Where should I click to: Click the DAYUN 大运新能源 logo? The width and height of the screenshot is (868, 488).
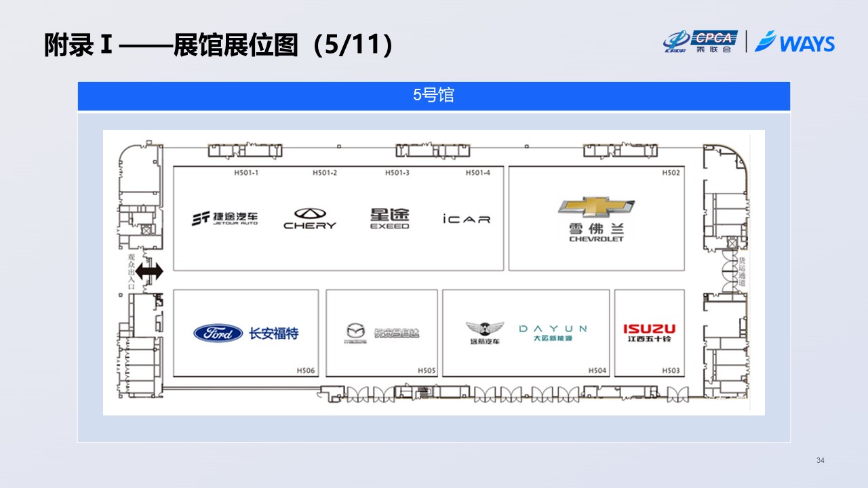point(553,332)
